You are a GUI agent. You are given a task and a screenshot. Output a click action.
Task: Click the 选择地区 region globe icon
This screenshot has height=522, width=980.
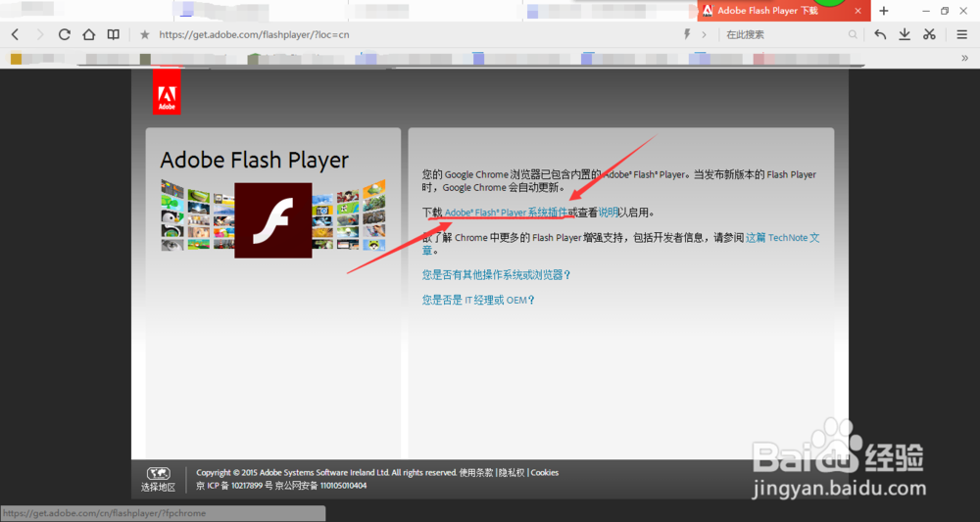(x=158, y=480)
